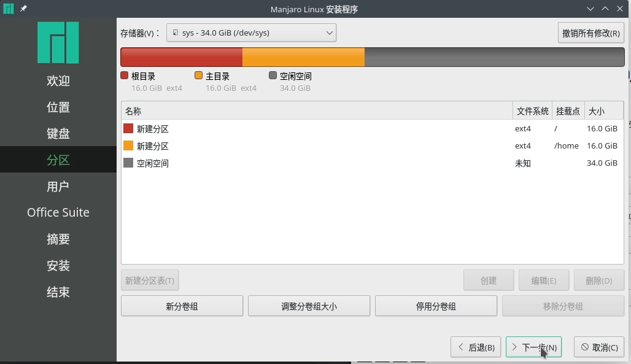Click the 34.0 GiB size cell
Screen dimensions: 631x364
click(x=602, y=163)
